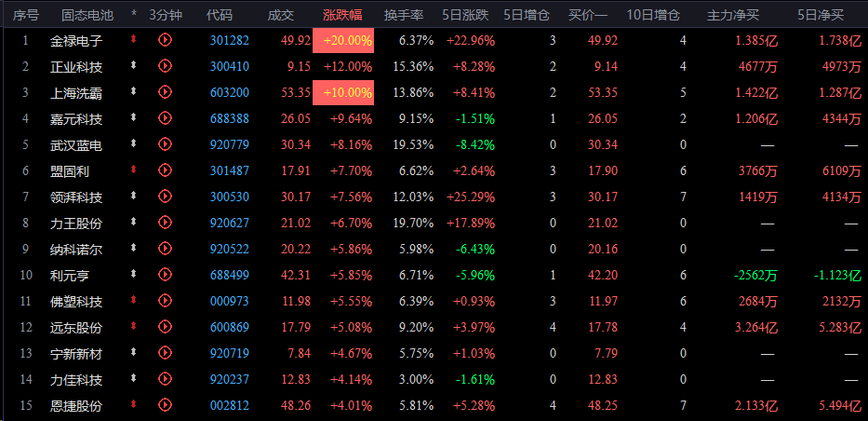Image resolution: width=868 pixels, height=421 pixels.
Task: Select stock name 金禄电子
Action: coord(76,40)
